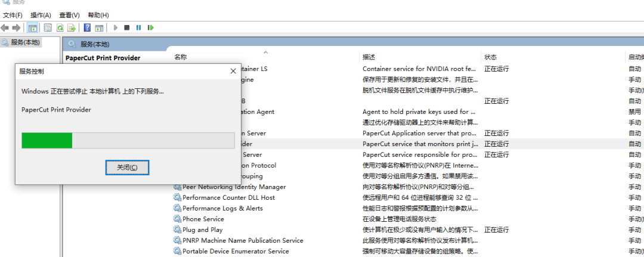Toggle the show/hide action pane icon
This screenshot has width=644, height=257.
coord(99,28)
